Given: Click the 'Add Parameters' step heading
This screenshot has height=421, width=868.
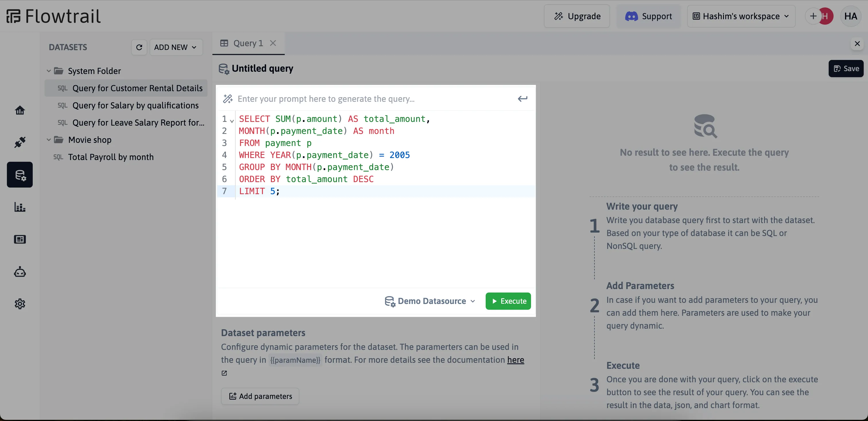Looking at the screenshot, I should coord(640,286).
